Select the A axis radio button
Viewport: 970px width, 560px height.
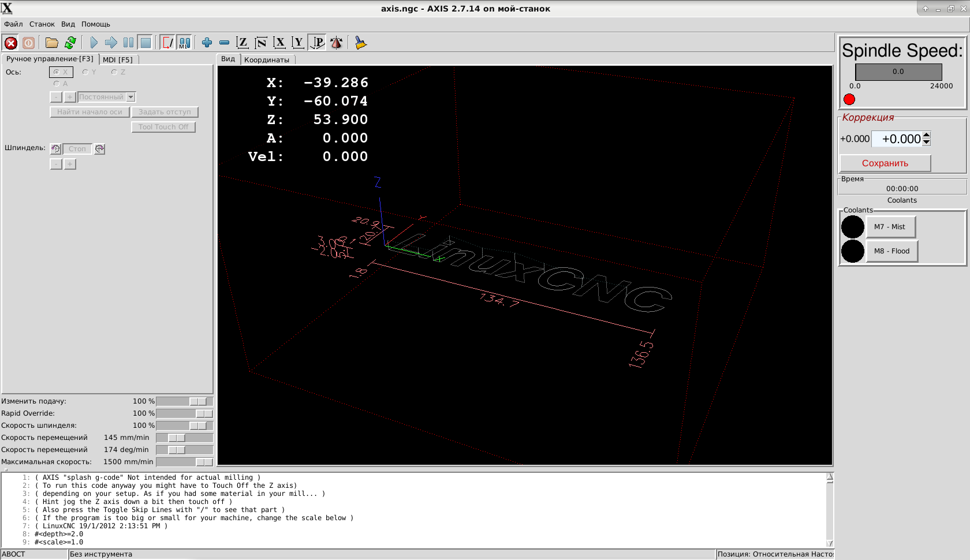tap(61, 84)
